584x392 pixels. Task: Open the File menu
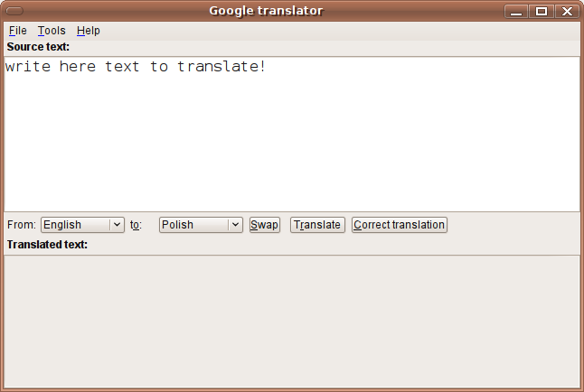[x=18, y=31]
